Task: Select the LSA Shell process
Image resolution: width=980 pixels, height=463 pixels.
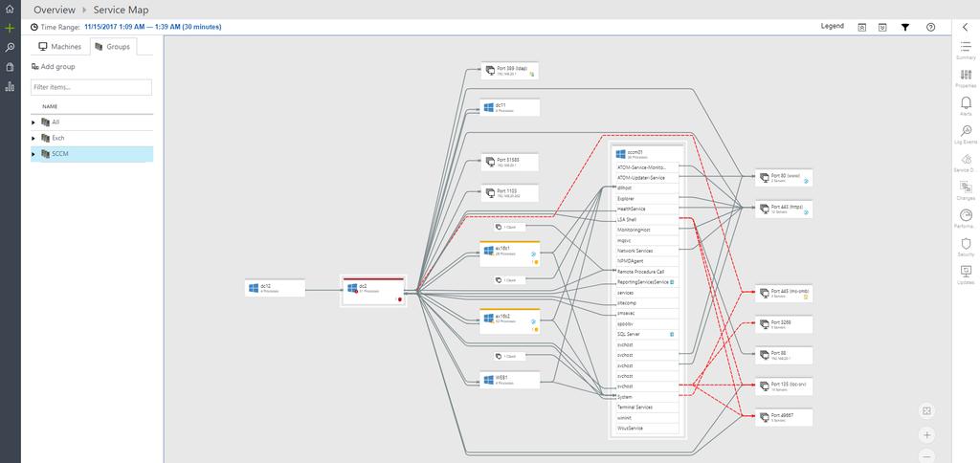Action: click(648, 219)
